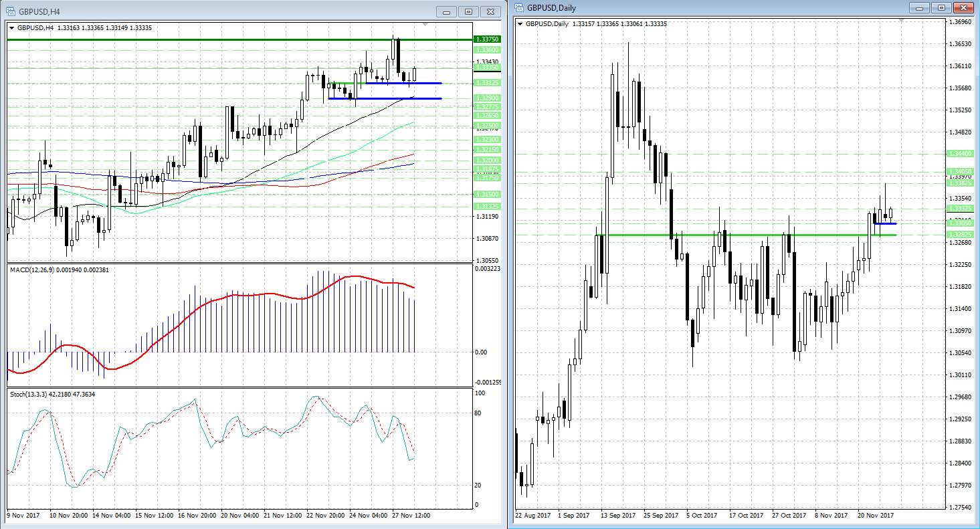Screen dimensions: 980x529
Task: Click the GBPUSD,H4 window chart icon
Action: coord(10,11)
